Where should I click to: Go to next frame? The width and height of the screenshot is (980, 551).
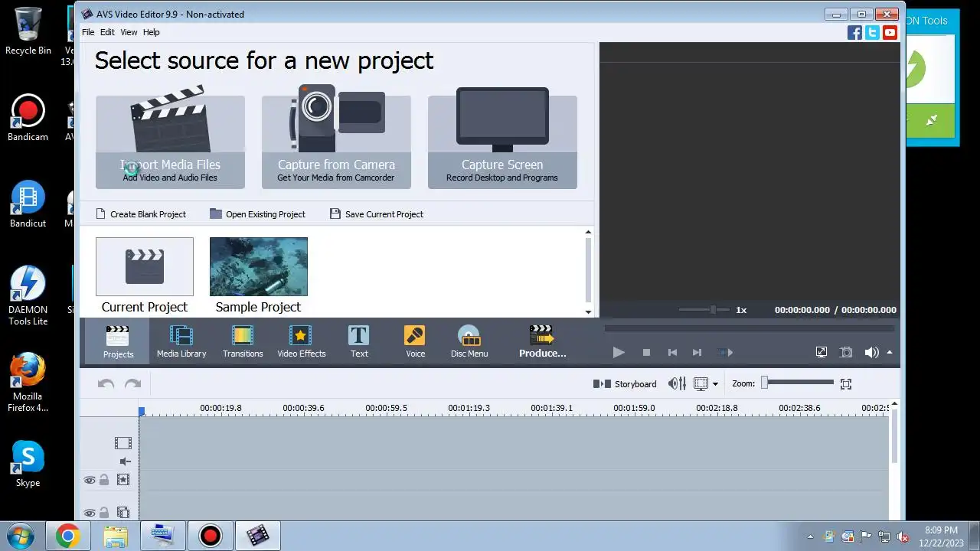pos(697,352)
